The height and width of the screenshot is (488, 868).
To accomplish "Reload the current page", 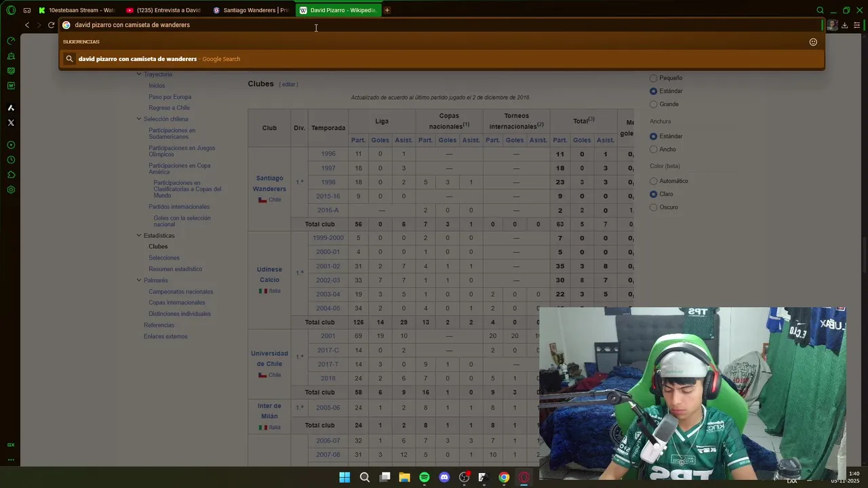I will [51, 25].
